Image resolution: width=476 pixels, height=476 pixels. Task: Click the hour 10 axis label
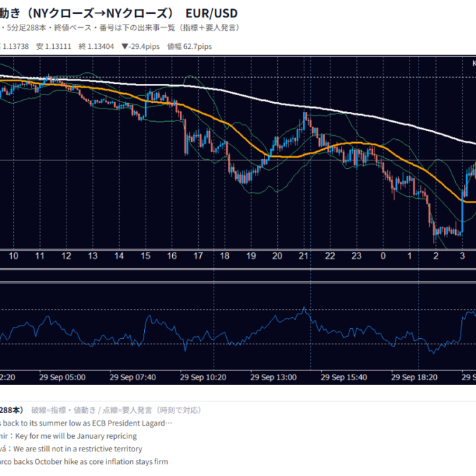13,256
